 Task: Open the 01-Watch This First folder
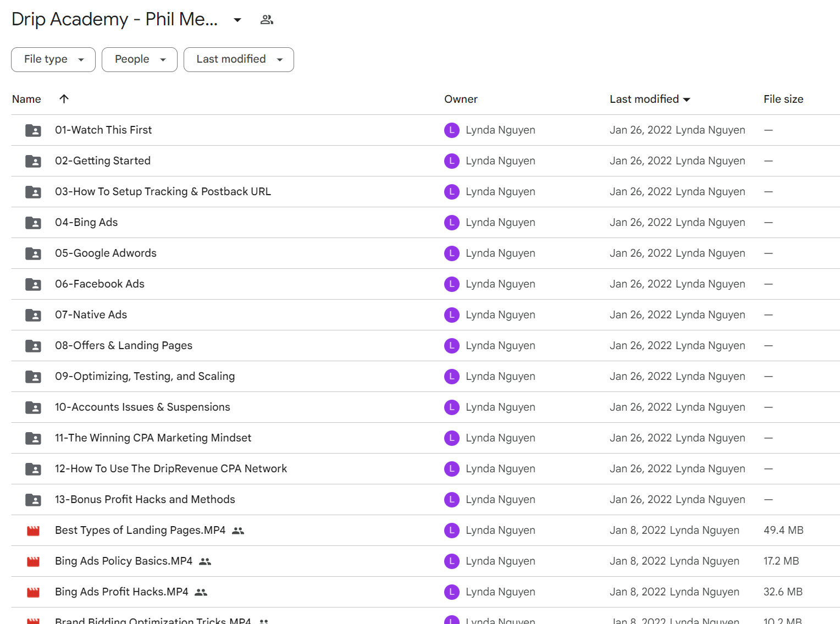click(103, 130)
